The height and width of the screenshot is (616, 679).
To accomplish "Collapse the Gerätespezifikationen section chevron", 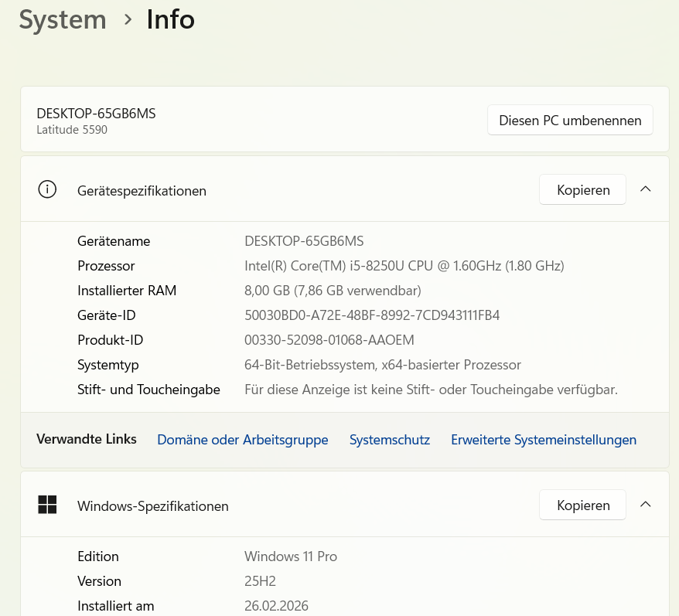I will (x=645, y=189).
